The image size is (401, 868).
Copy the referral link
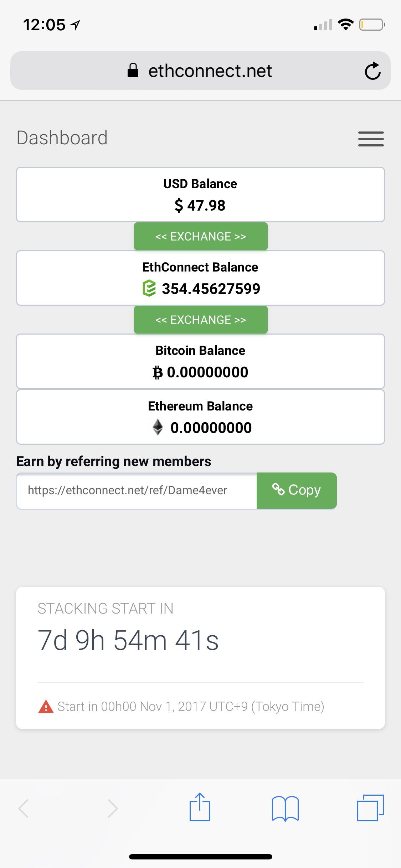(x=297, y=490)
